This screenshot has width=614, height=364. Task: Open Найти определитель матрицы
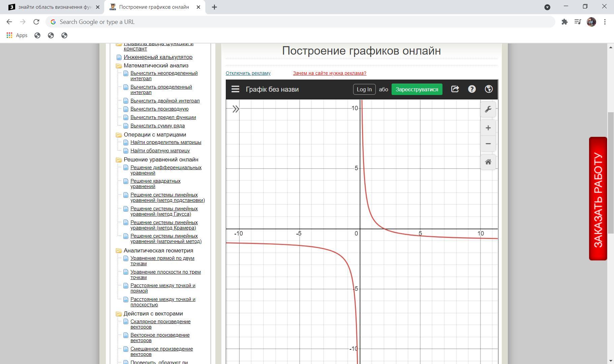[x=166, y=142]
